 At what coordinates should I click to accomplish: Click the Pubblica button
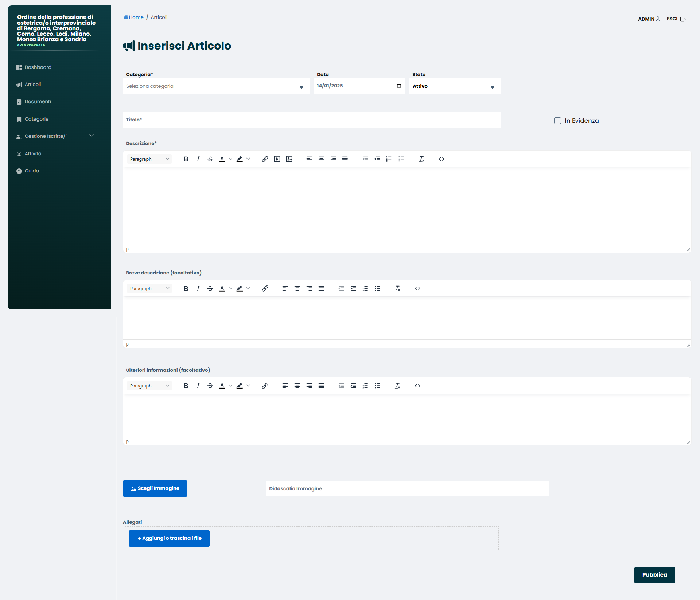pos(654,575)
